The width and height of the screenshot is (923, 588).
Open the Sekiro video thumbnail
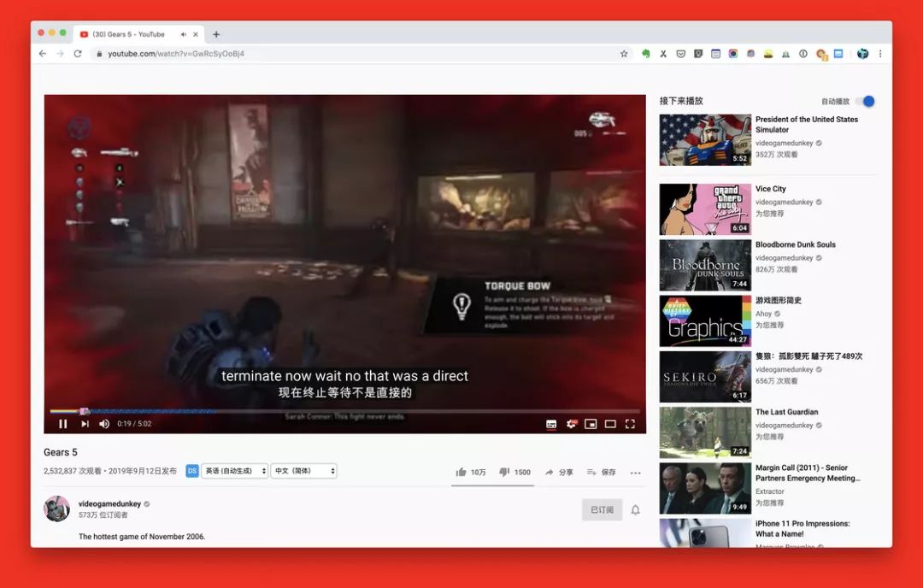[705, 377]
